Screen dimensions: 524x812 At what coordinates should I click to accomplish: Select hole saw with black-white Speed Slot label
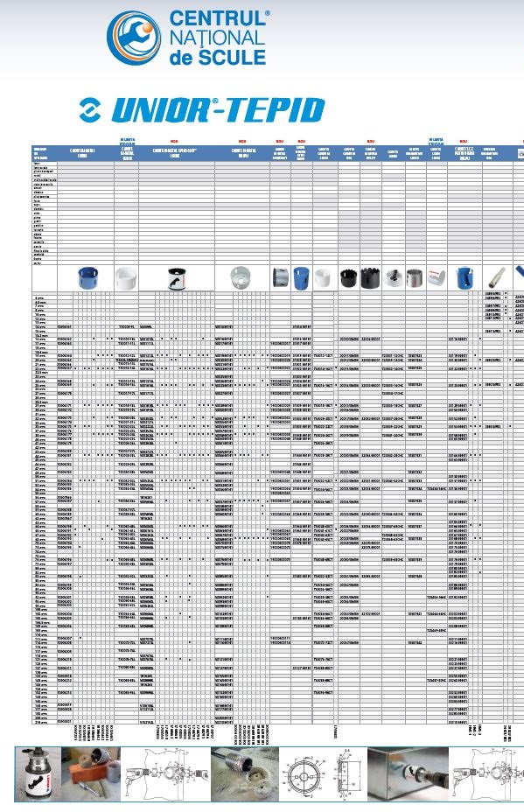coord(178,278)
